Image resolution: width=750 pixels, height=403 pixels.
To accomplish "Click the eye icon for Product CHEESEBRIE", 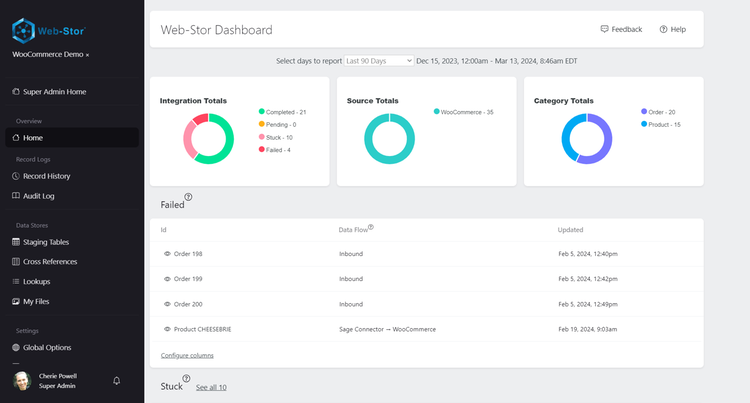I will pos(167,329).
